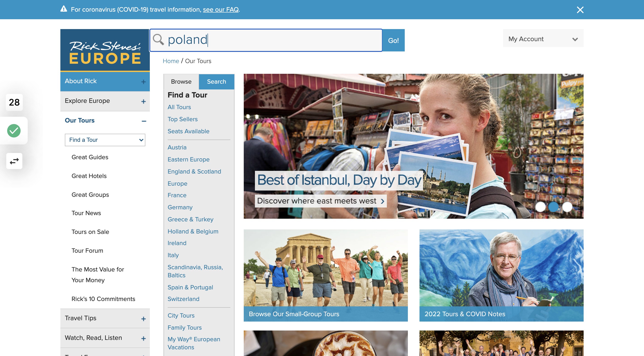Open the Top Sellers link
Viewport: 644px width, 356px height.
[x=182, y=119]
